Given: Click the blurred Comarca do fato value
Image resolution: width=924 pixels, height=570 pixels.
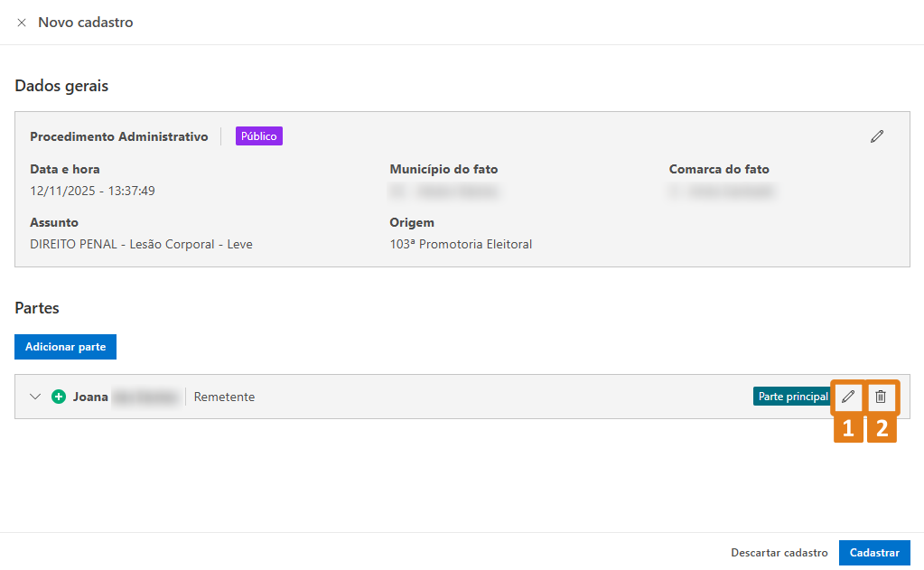Looking at the screenshot, I should [x=722, y=191].
